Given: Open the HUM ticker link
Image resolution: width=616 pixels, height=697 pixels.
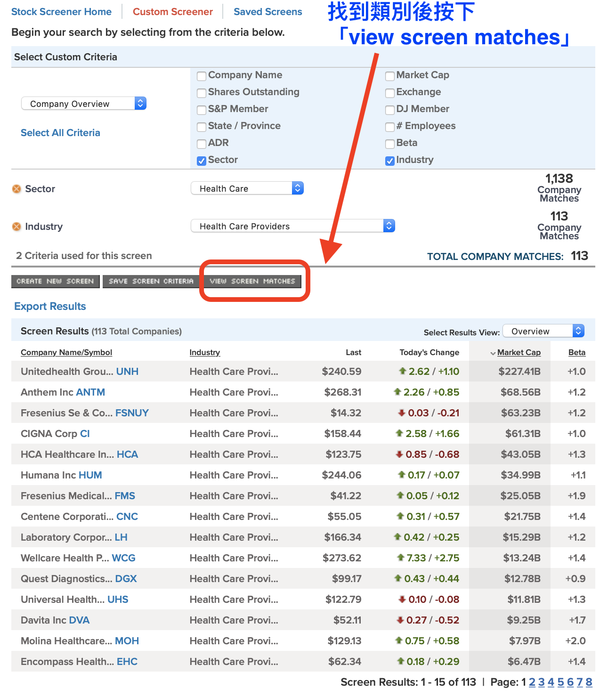Looking at the screenshot, I should click(x=90, y=475).
